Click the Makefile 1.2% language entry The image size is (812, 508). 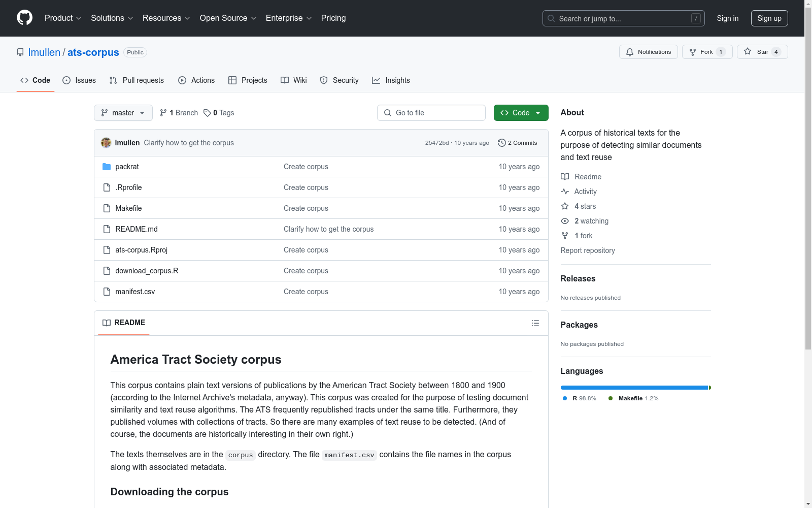[x=633, y=398]
